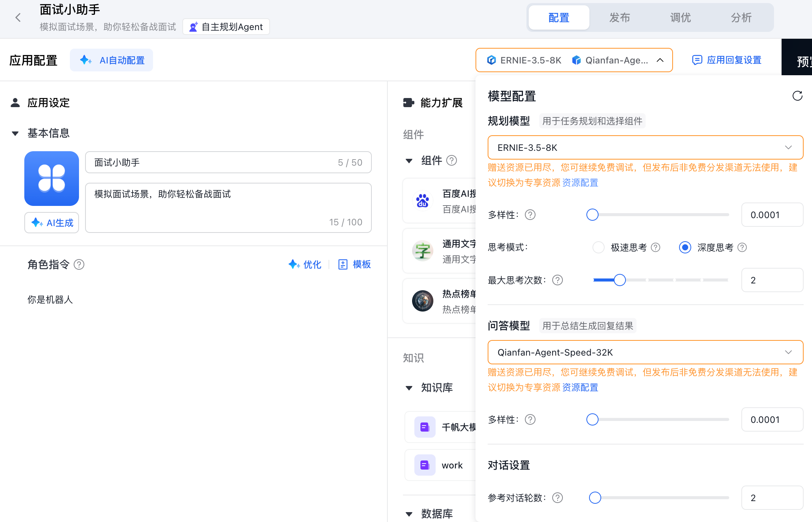The height and width of the screenshot is (522, 812).
Task: Open the 应用回复设置 link
Action: (x=727, y=60)
